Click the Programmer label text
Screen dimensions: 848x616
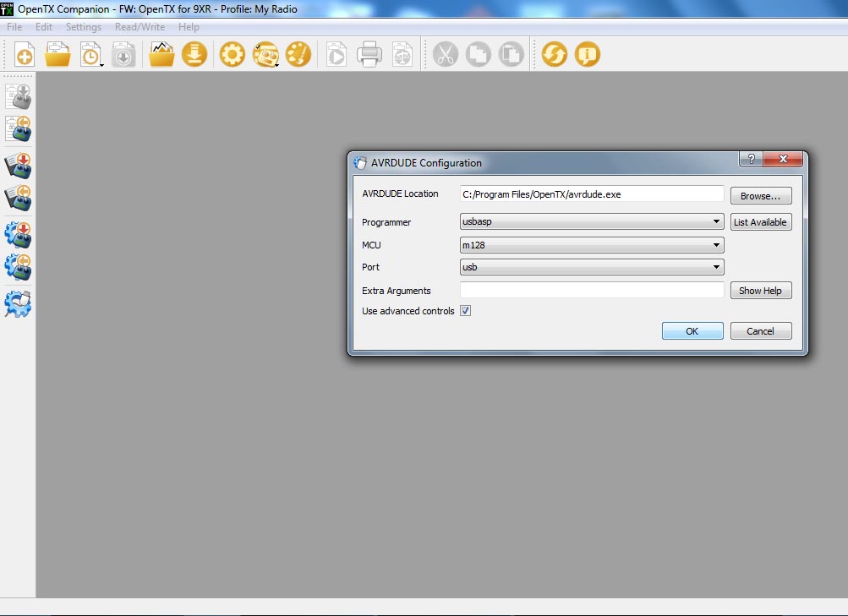pyautogui.click(x=386, y=222)
